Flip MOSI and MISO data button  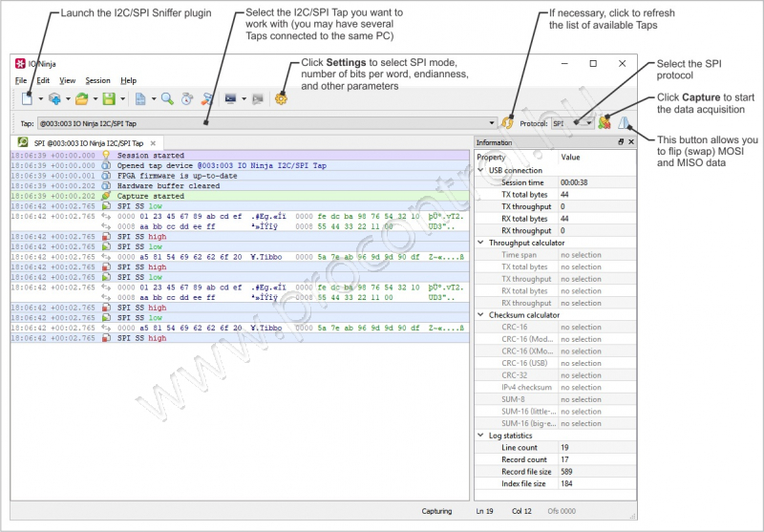622,123
